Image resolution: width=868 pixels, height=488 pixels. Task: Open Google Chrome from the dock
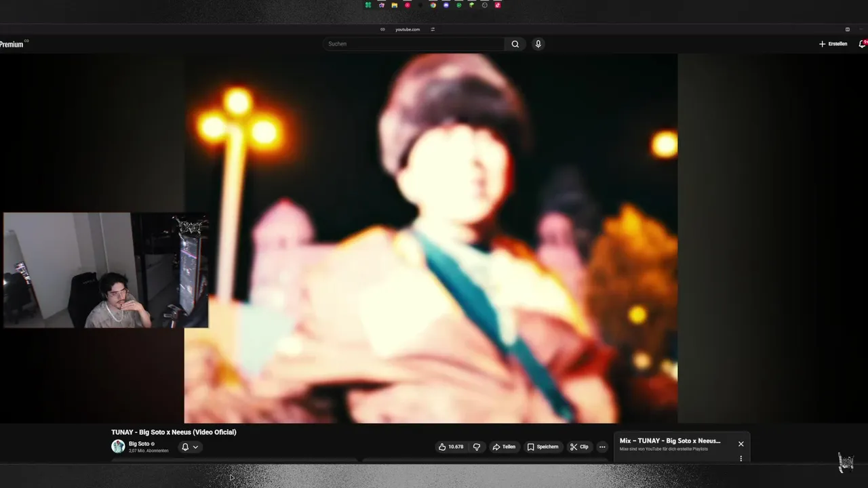tap(433, 5)
